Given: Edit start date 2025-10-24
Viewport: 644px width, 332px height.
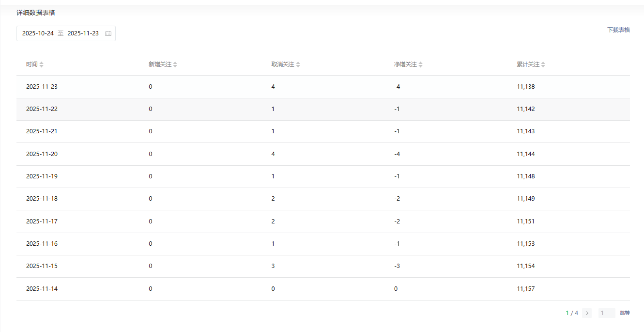Looking at the screenshot, I should 38,33.
